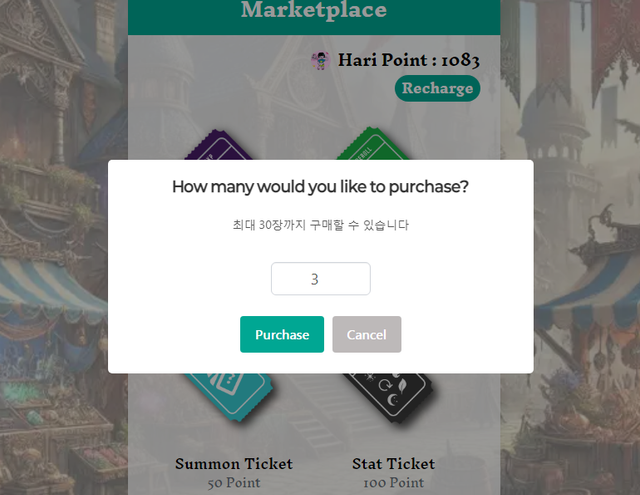Focus the purchase quantity input field
The width and height of the screenshot is (640, 495).
click(320, 279)
